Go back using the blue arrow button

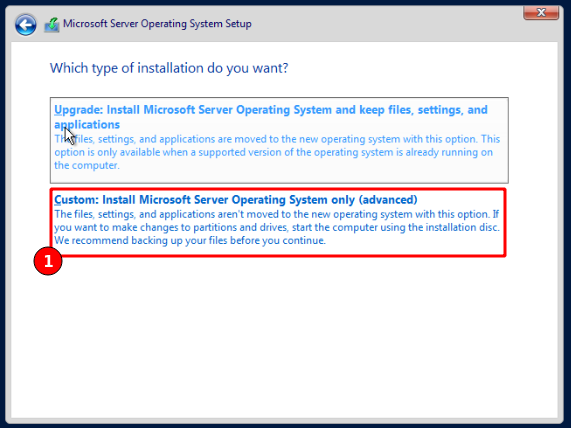point(25,25)
